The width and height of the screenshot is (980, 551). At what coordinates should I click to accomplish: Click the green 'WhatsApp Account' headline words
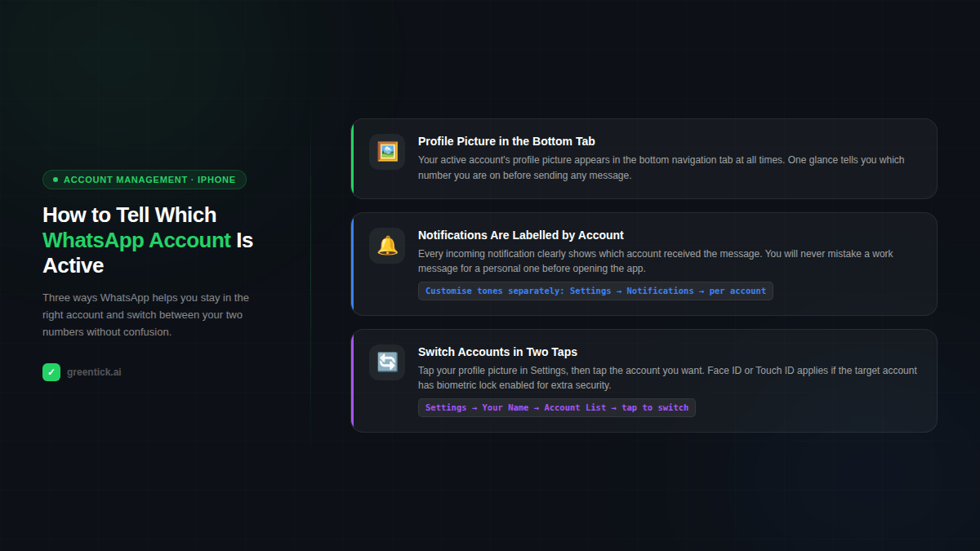136,240
